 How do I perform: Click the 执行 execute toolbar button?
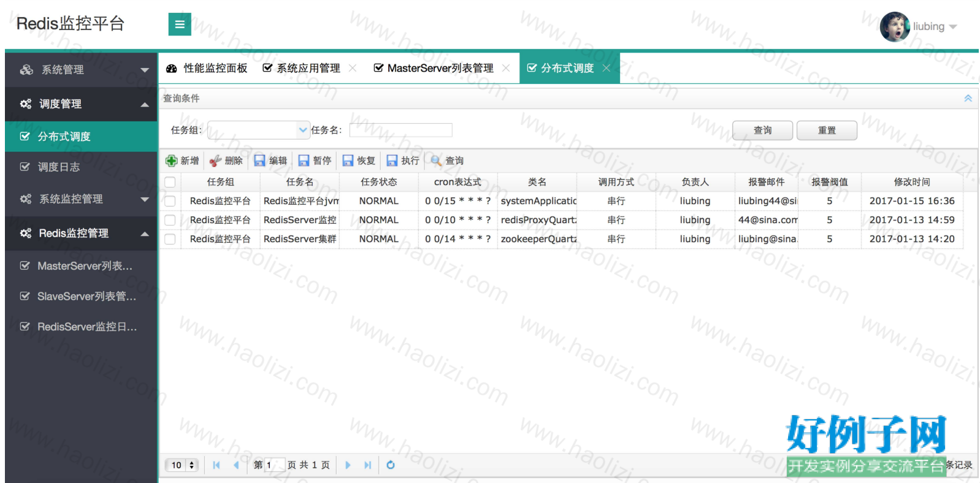coord(403,161)
